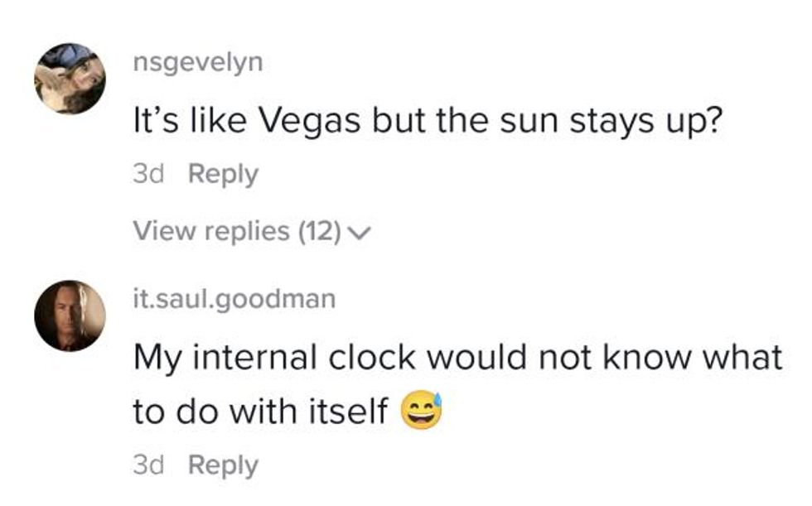Open the it.saul.goodman username link
Screen dimensions: 812x506
coord(234,299)
